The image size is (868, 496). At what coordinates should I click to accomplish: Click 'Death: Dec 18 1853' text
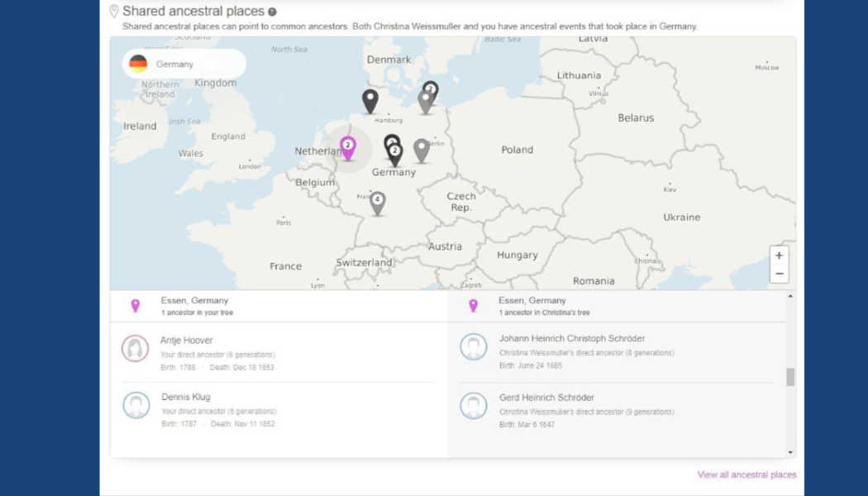pyautogui.click(x=242, y=368)
